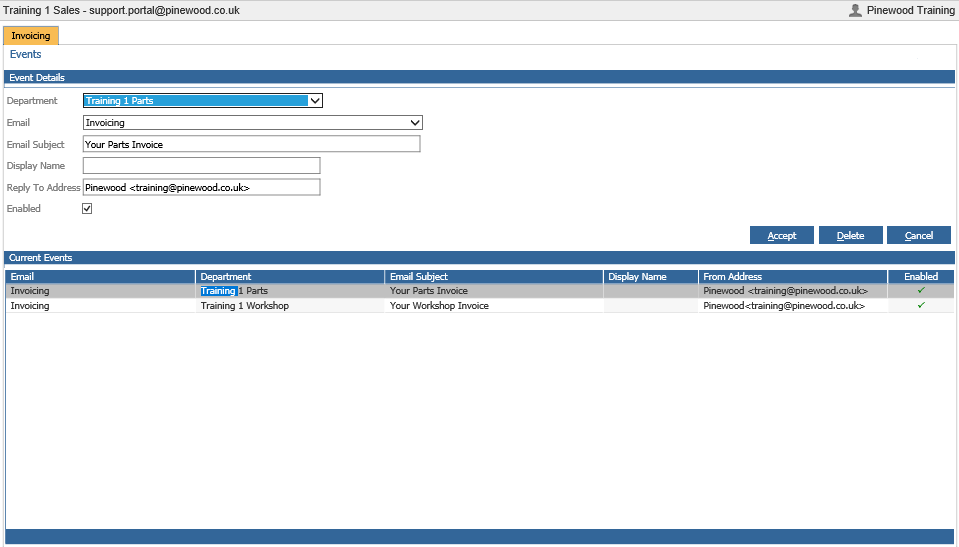Click the Pinewood Training user icon

click(855, 10)
